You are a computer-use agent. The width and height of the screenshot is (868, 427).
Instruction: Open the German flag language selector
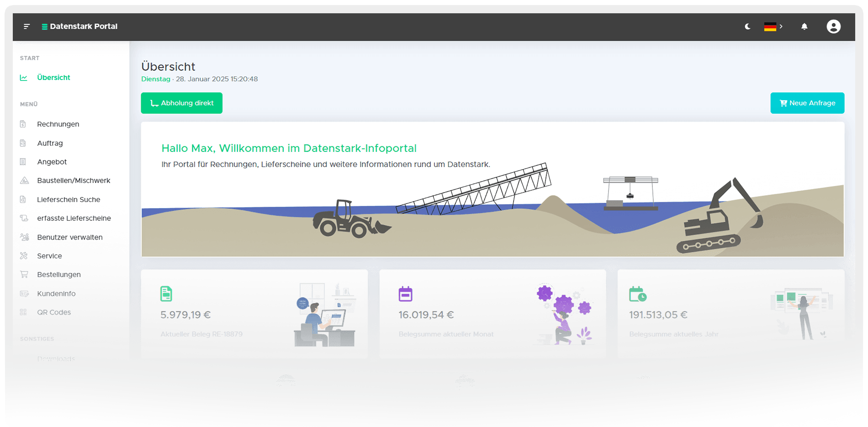[773, 27]
